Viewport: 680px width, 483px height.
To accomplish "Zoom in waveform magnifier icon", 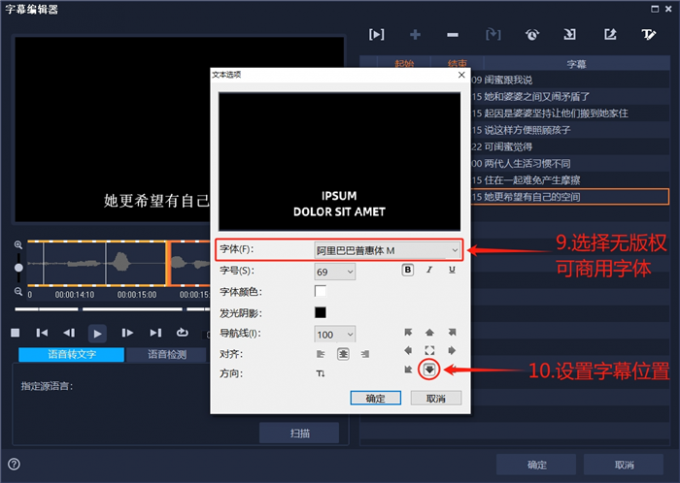I will coord(18,245).
